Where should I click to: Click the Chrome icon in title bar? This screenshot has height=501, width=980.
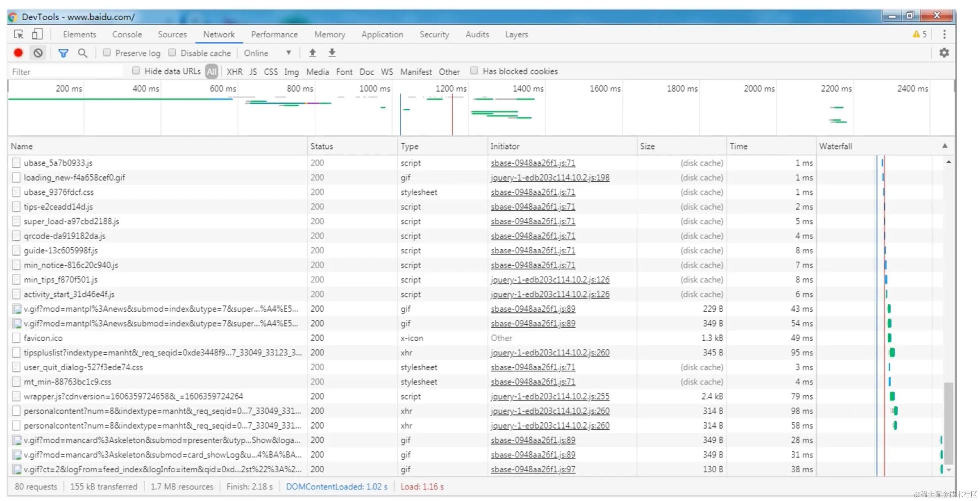click(13, 17)
